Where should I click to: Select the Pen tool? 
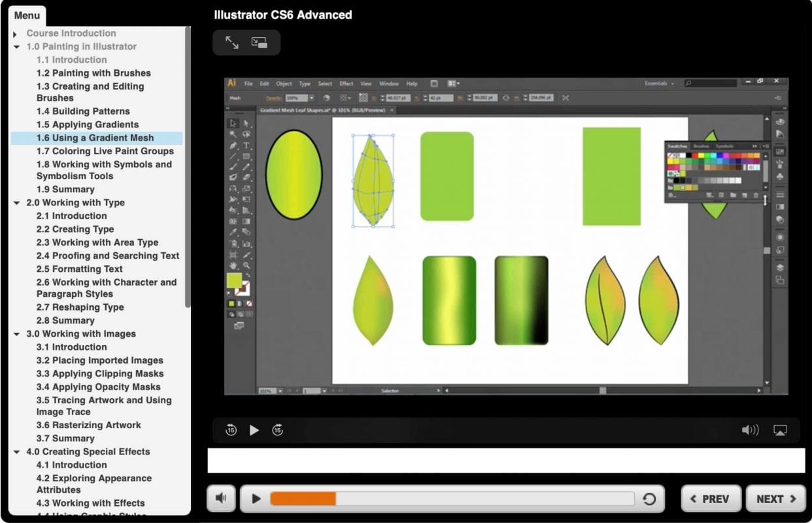[233, 145]
